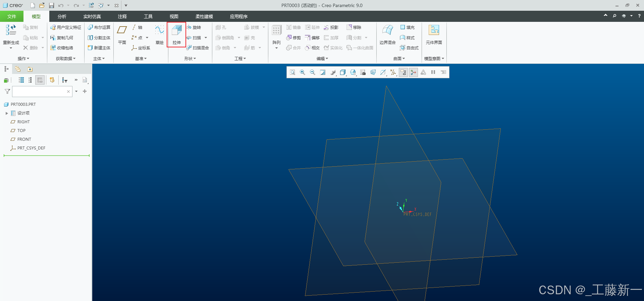
Task: Click the 移除 remove tool
Action: (x=354, y=27)
